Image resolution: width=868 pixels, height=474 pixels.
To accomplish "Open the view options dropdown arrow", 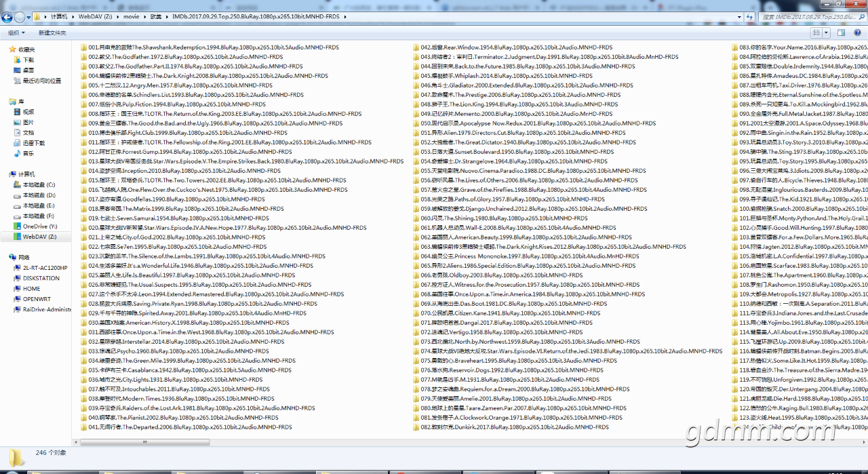I will coord(827,33).
